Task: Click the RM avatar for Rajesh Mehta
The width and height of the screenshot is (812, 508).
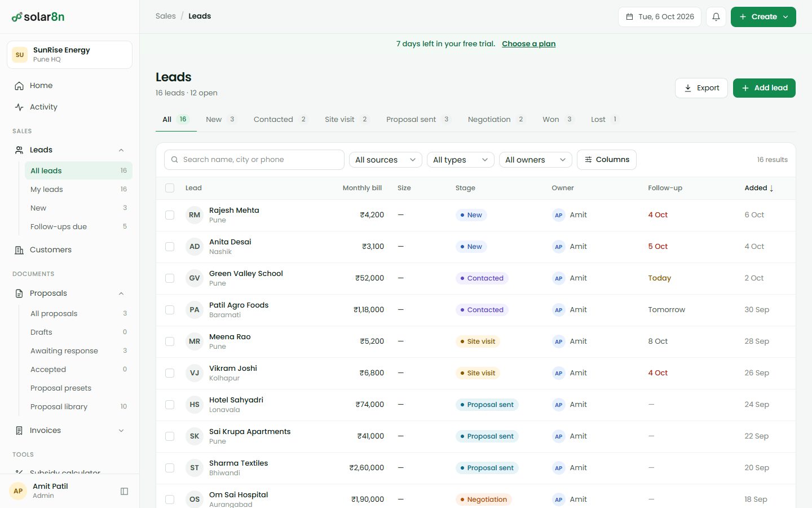Action: point(195,215)
